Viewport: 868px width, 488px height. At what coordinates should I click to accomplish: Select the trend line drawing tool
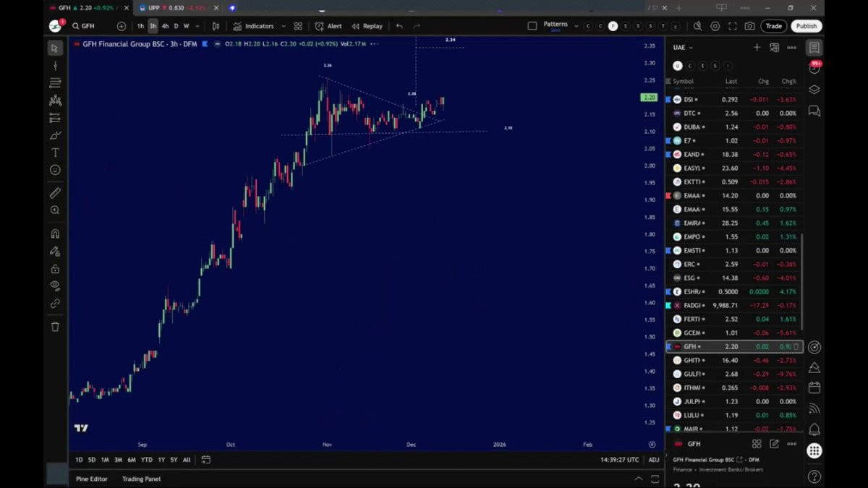coord(55,66)
